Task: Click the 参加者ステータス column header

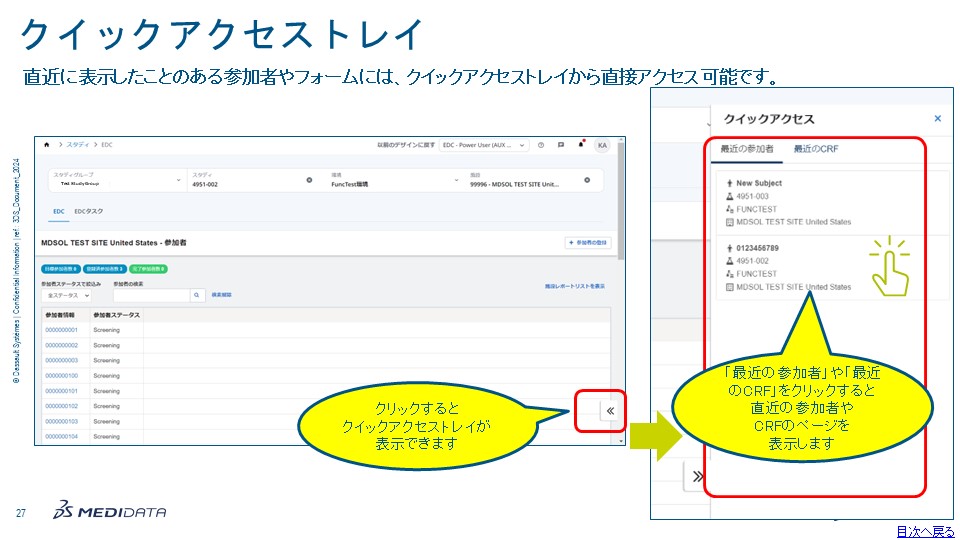Action: (116, 315)
